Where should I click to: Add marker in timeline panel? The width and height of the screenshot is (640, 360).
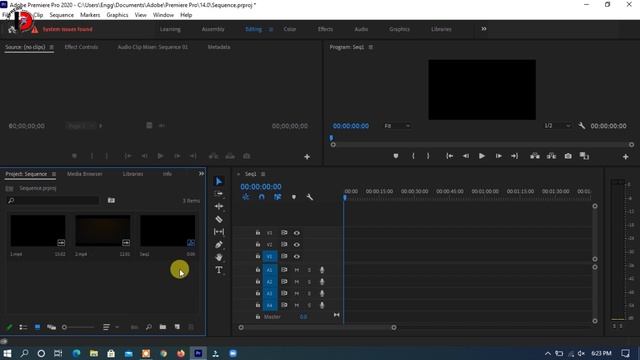[x=294, y=197]
